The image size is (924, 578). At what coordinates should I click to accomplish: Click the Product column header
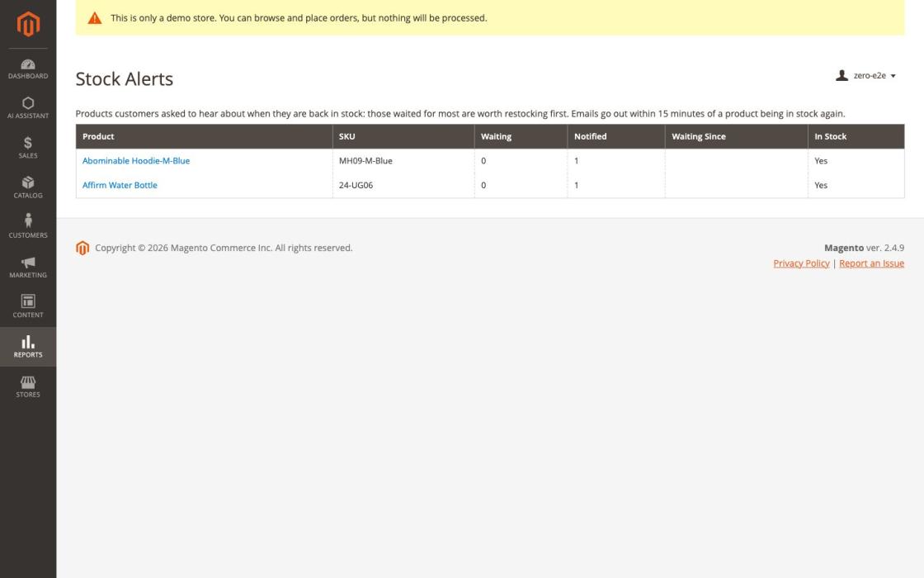pos(204,136)
